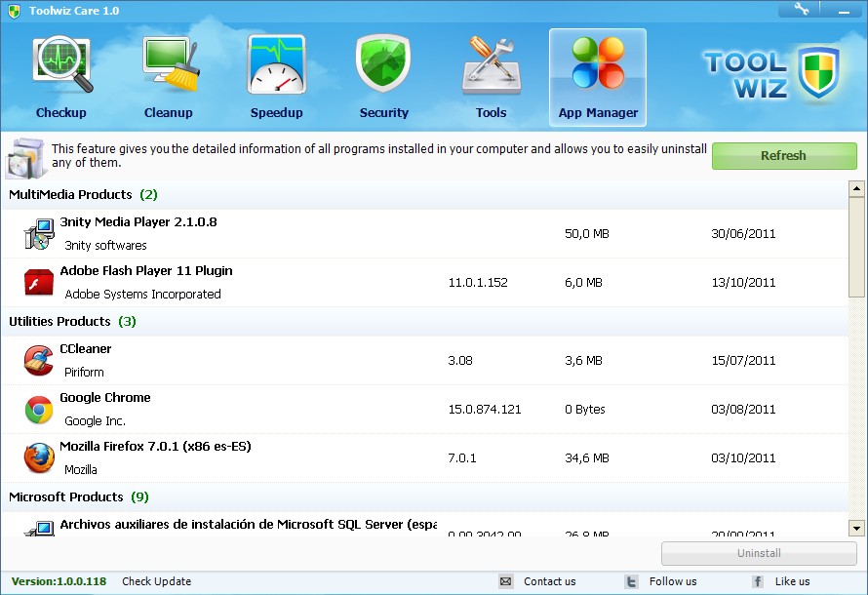
Task: Select the Mozilla Firefox 7.0.1 program name
Action: point(155,446)
